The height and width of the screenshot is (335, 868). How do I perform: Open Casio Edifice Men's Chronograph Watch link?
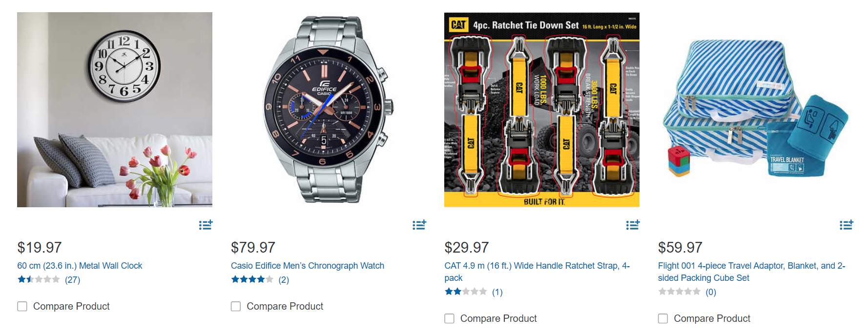pos(307,266)
